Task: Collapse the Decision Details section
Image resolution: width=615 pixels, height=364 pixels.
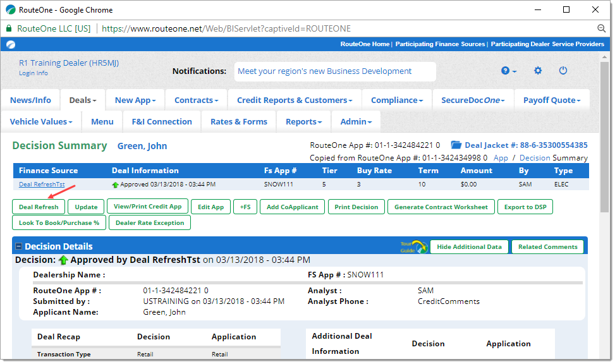Action: point(18,246)
